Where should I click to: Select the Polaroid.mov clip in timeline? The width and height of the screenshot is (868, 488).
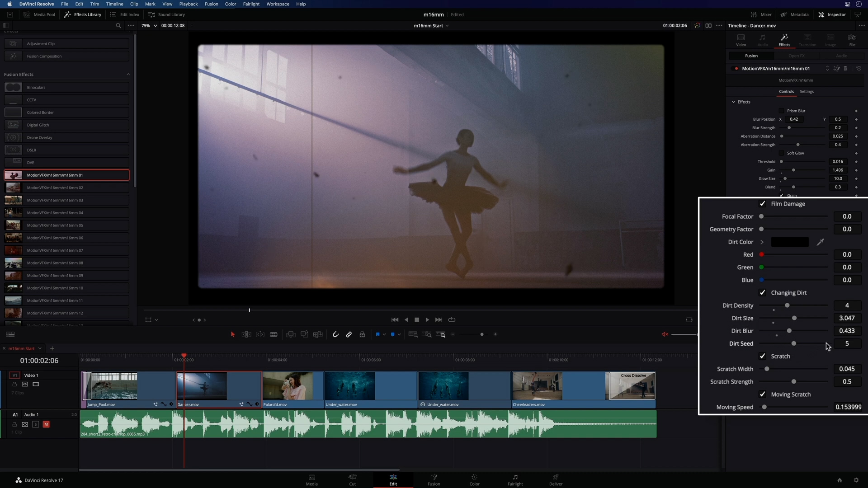pyautogui.click(x=293, y=390)
